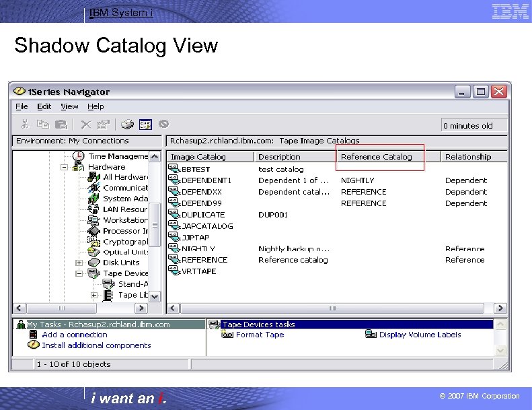The width and height of the screenshot is (532, 410).
Task: Click the DEPENDXX catalog icon
Action: pos(174,191)
